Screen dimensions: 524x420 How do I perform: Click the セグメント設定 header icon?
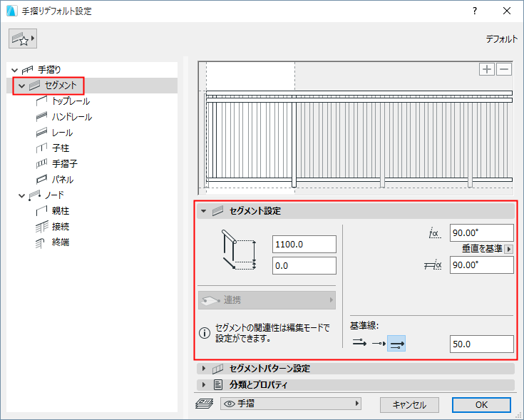pyautogui.click(x=218, y=211)
